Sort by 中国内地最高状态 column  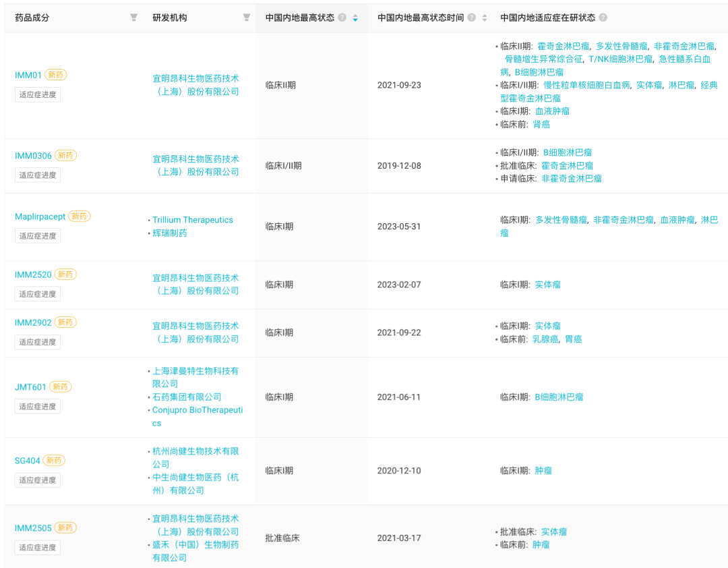pos(355,18)
